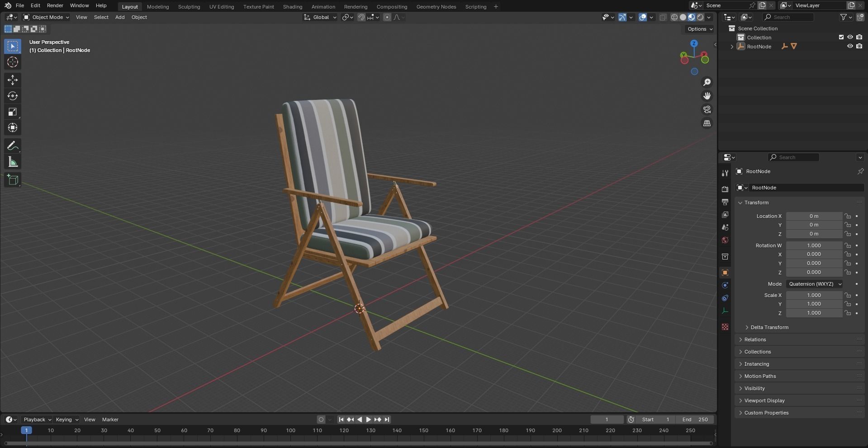Image resolution: width=868 pixels, height=448 pixels.
Task: Select the Select Box tool
Action: tap(13, 46)
